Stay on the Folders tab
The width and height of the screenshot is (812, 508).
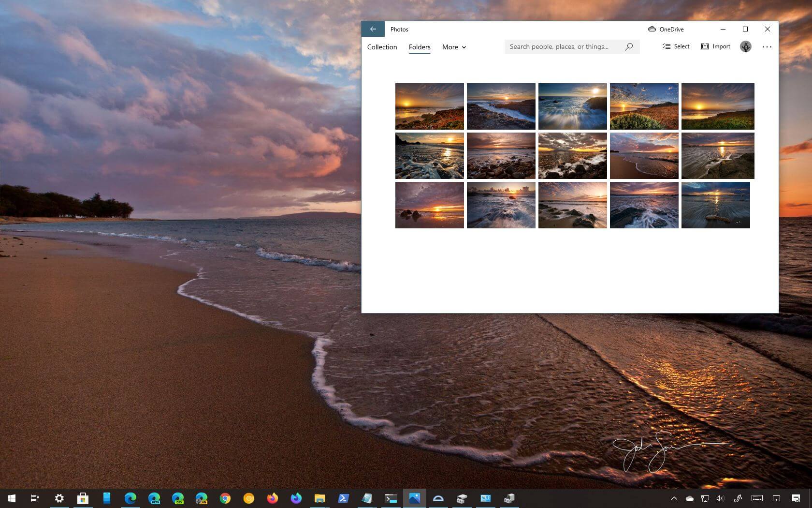coord(419,47)
